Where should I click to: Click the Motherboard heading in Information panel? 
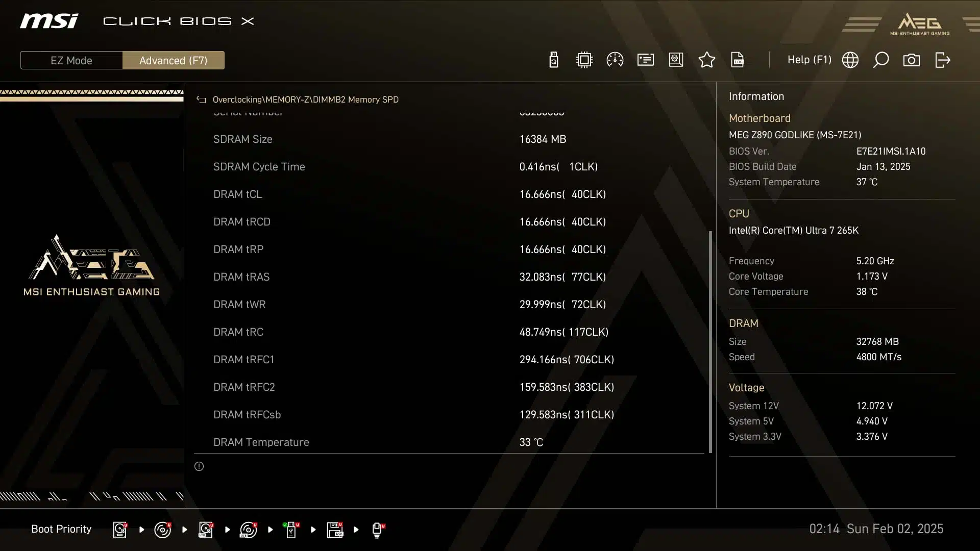[x=759, y=118]
